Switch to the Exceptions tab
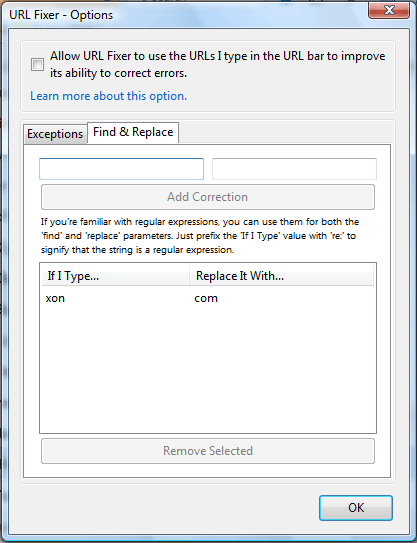417x543 pixels. [55, 134]
